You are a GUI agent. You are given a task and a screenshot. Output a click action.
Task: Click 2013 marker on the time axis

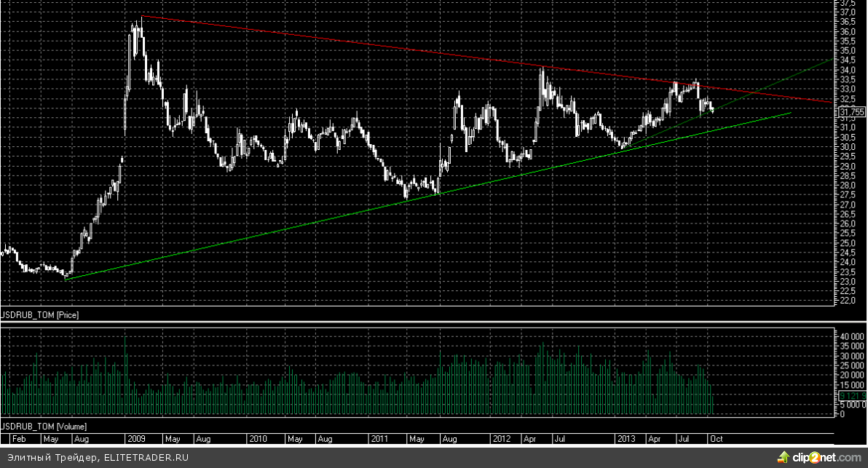(x=626, y=440)
